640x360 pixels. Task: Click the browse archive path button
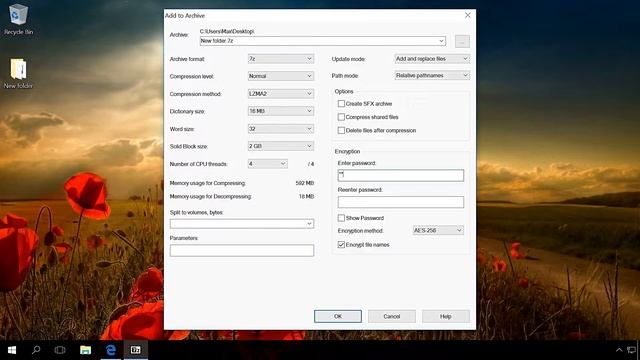coord(462,41)
